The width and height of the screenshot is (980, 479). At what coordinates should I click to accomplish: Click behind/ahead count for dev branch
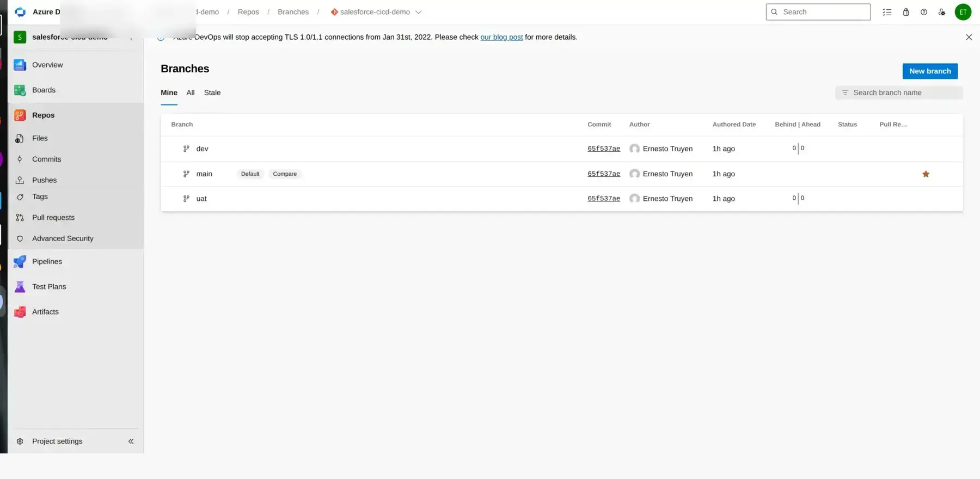pyautogui.click(x=798, y=149)
